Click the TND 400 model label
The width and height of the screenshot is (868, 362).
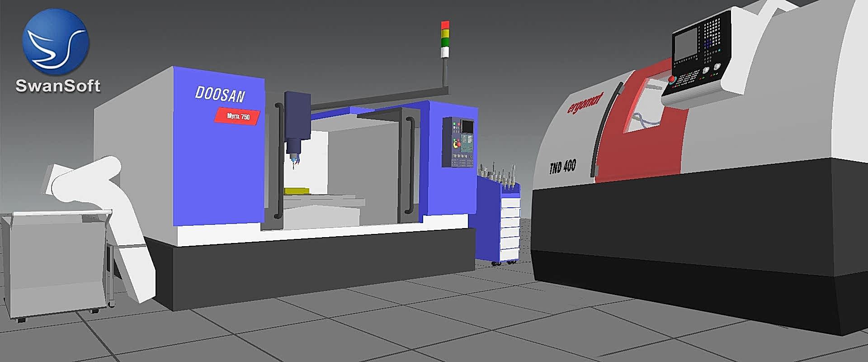click(562, 167)
